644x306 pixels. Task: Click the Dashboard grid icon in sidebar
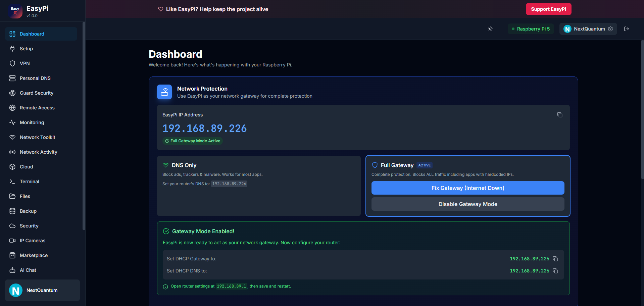point(12,34)
